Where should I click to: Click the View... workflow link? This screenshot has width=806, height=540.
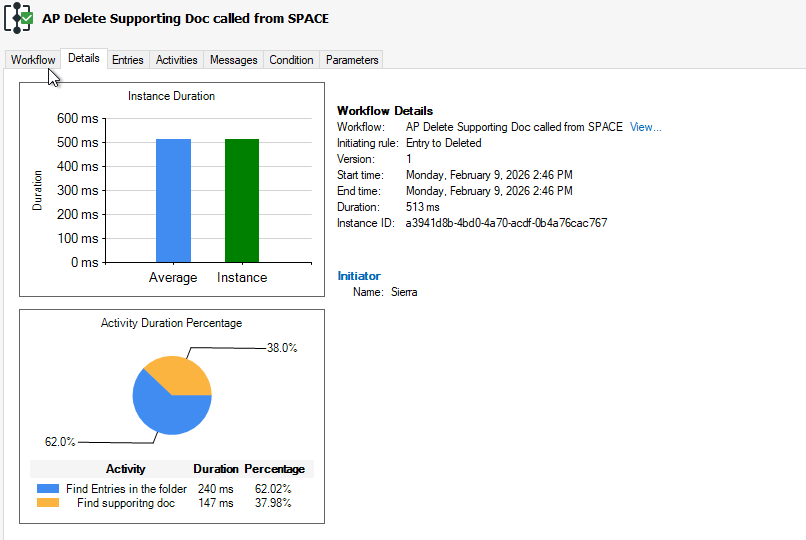(645, 127)
